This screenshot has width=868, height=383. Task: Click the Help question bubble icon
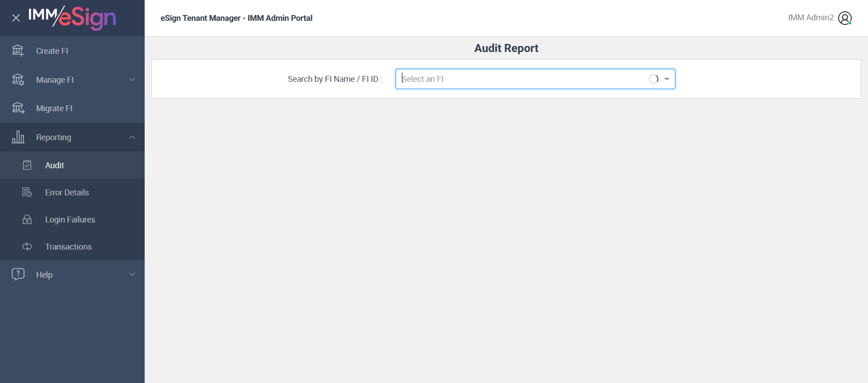click(x=18, y=274)
